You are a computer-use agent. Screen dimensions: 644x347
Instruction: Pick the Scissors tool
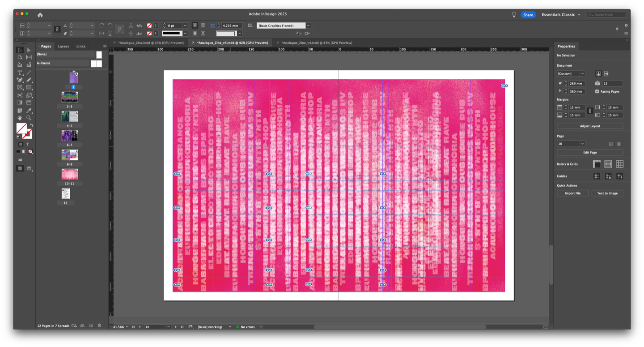(x=20, y=95)
